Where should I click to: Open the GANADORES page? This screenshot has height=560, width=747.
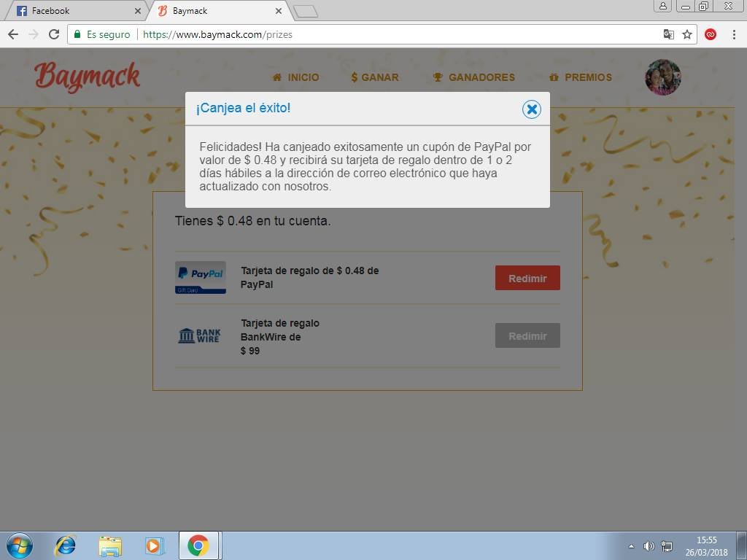tap(473, 77)
